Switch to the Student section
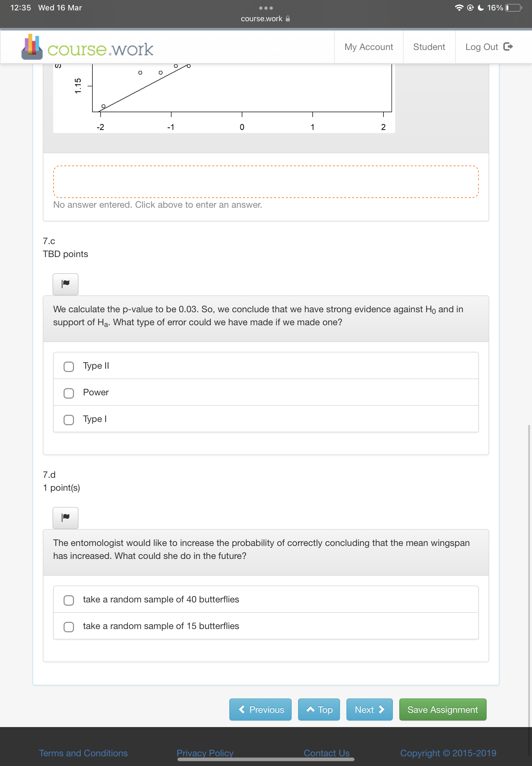This screenshot has height=766, width=532. tap(429, 47)
